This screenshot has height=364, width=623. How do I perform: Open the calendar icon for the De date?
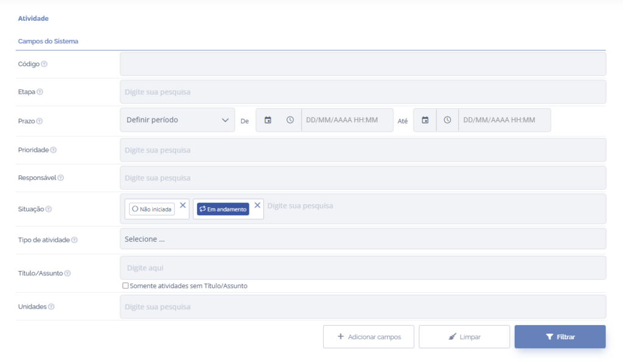[x=268, y=120]
